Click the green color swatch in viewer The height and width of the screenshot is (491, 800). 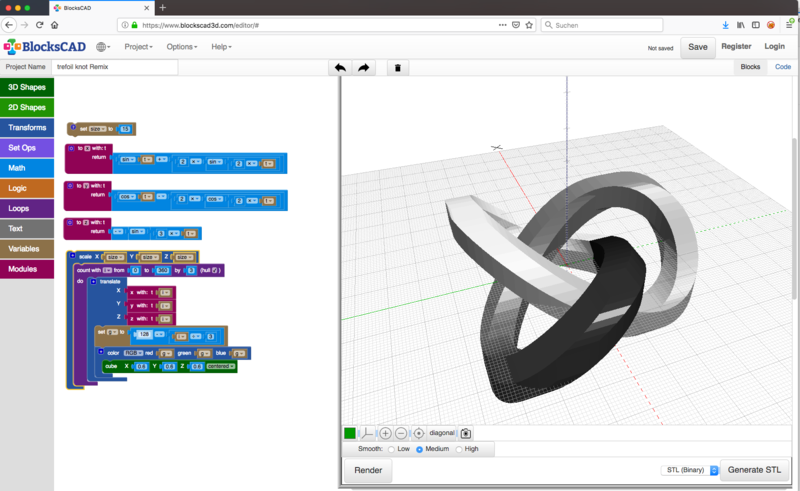[x=349, y=433]
